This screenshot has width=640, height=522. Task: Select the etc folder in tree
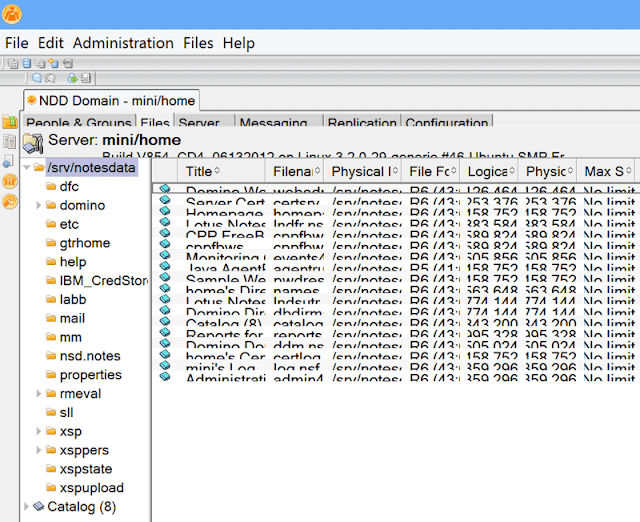[x=69, y=224]
